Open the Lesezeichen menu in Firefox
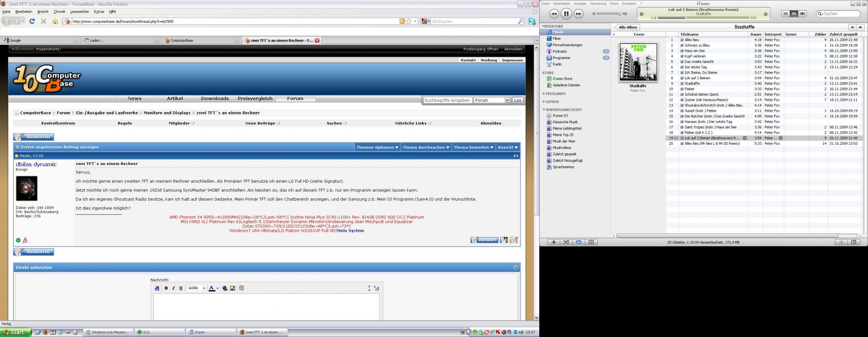This screenshot has height=337, width=868. (x=80, y=12)
